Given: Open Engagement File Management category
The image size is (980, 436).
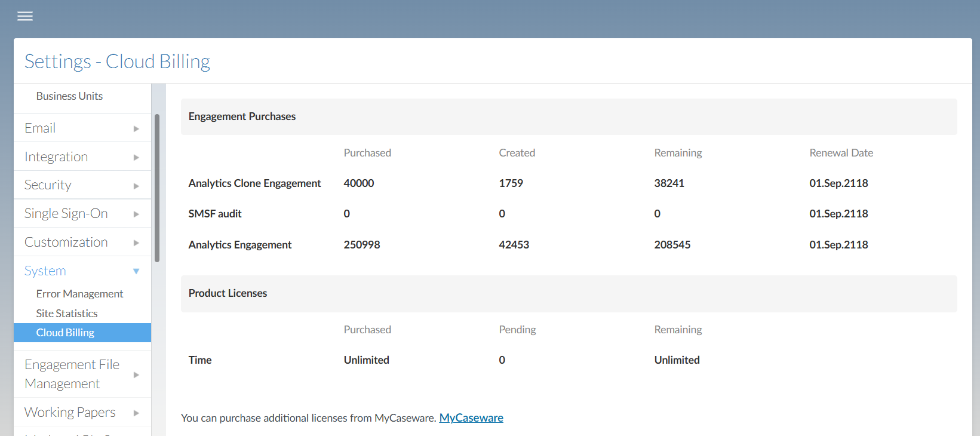Looking at the screenshot, I should [72, 374].
